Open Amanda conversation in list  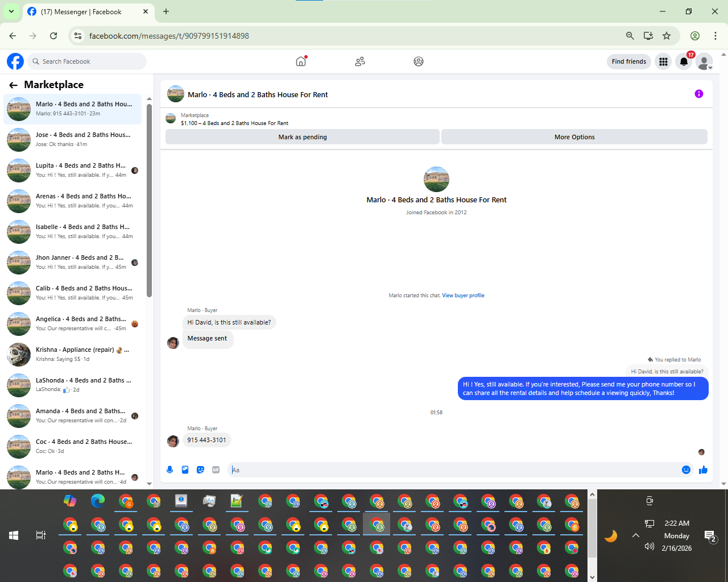click(x=73, y=415)
